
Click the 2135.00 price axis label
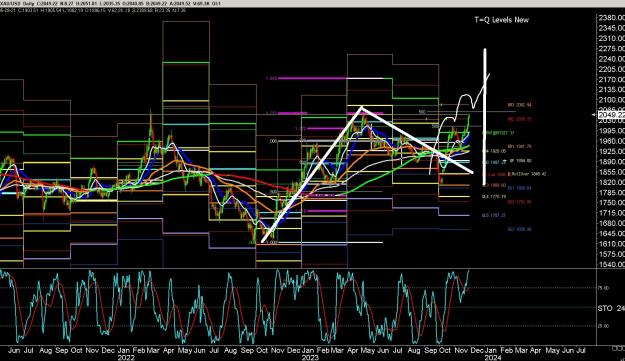coord(611,90)
